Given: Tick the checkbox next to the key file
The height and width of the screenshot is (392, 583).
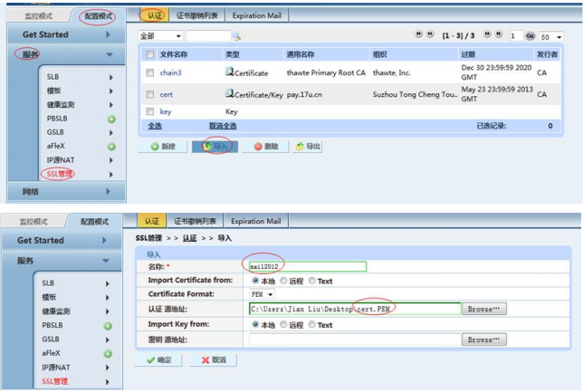Looking at the screenshot, I should [x=150, y=111].
